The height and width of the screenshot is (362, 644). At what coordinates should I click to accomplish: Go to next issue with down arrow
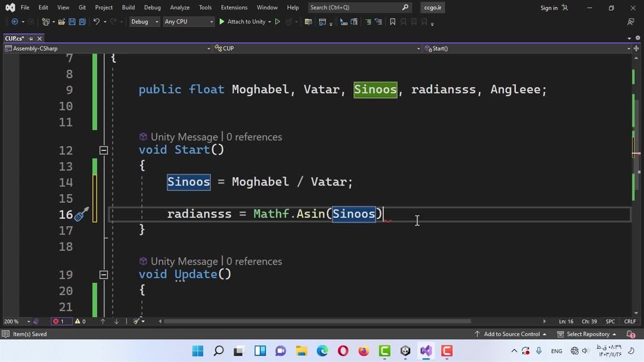pyautogui.click(x=116, y=321)
